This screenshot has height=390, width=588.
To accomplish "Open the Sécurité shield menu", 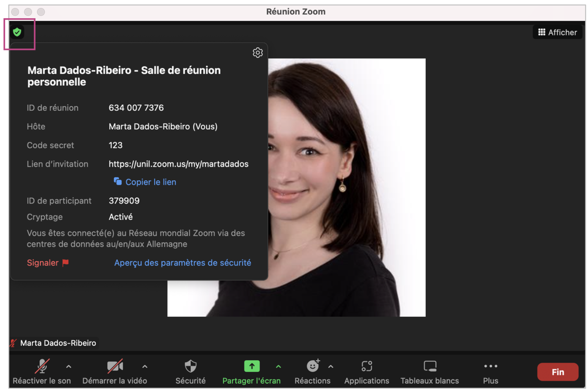I will pos(190,367).
